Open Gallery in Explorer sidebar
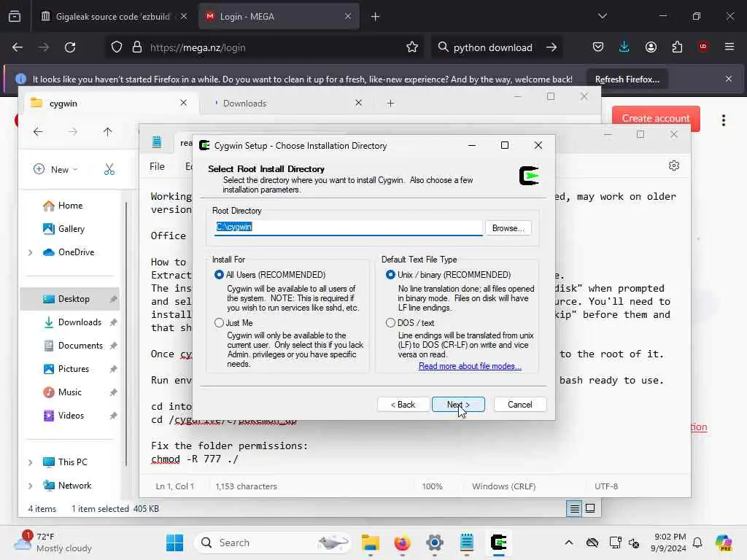This screenshot has width=747, height=560. pos(71,229)
